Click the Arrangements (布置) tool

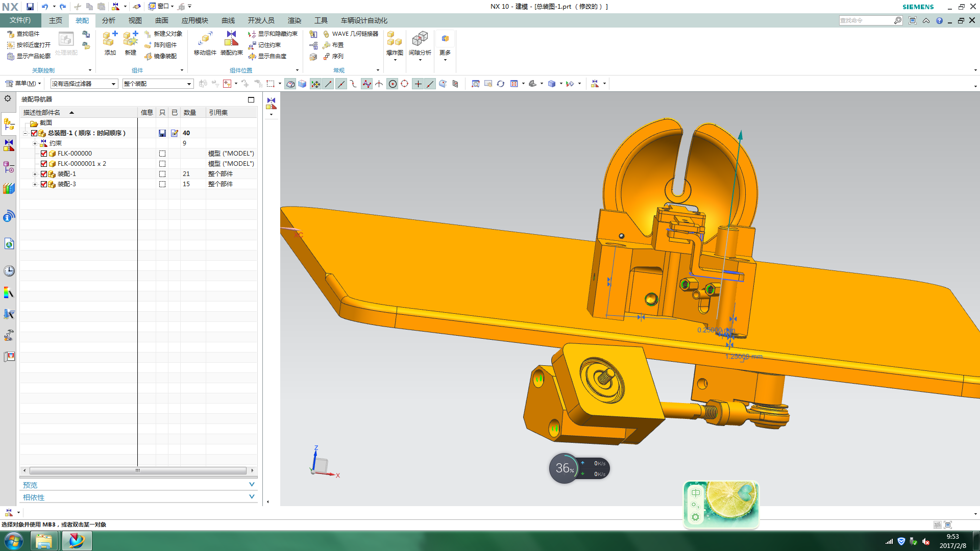[x=333, y=45]
